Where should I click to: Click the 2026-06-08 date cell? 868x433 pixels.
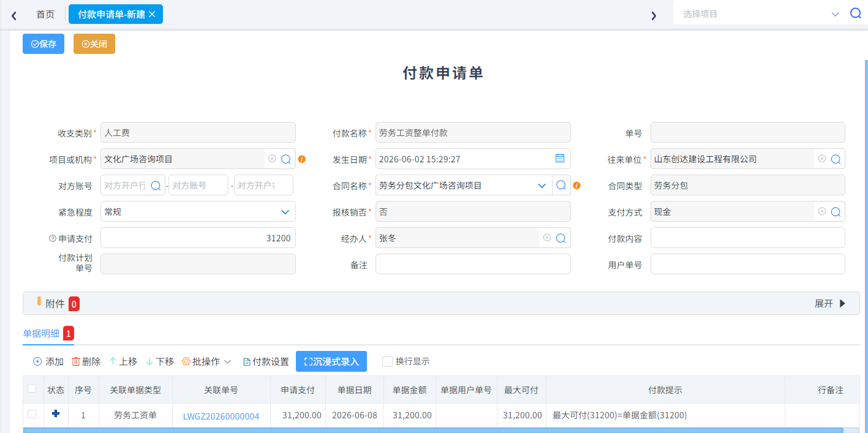(355, 415)
